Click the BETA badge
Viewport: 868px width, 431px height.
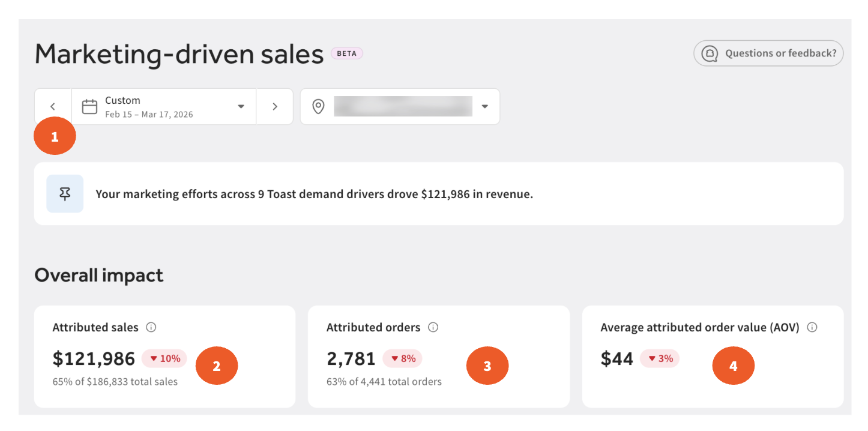(x=347, y=53)
